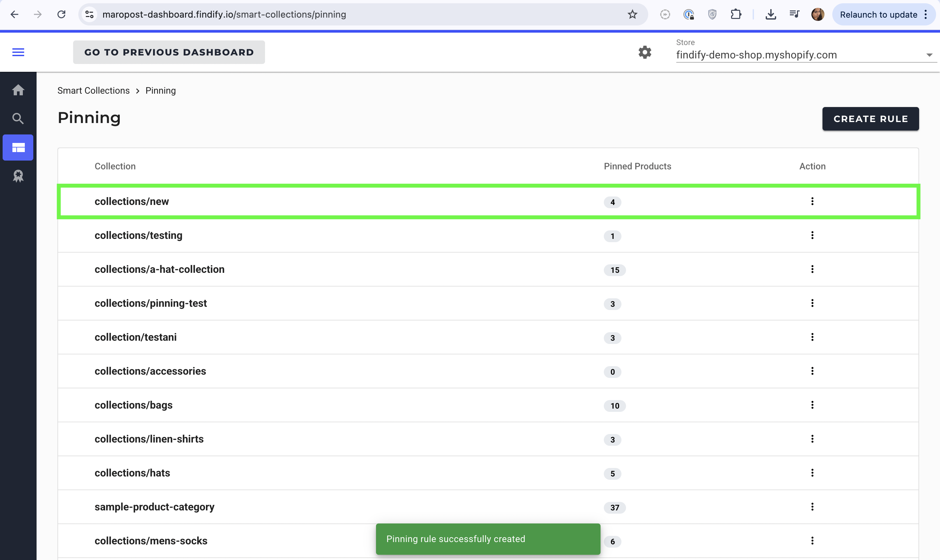
Task: Click the collection/testani name
Action: 135,337
